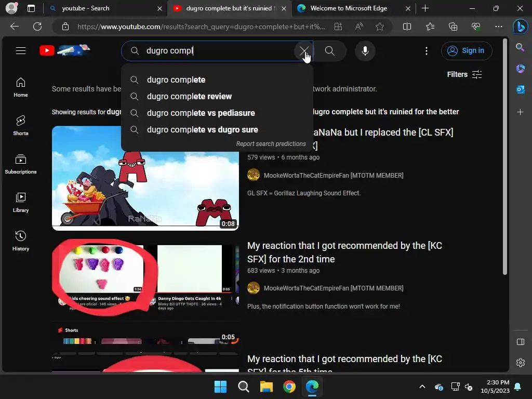Close the 'dugro complete' YouTube tab
Viewport: 532px width, 399px height.
coord(284,8)
